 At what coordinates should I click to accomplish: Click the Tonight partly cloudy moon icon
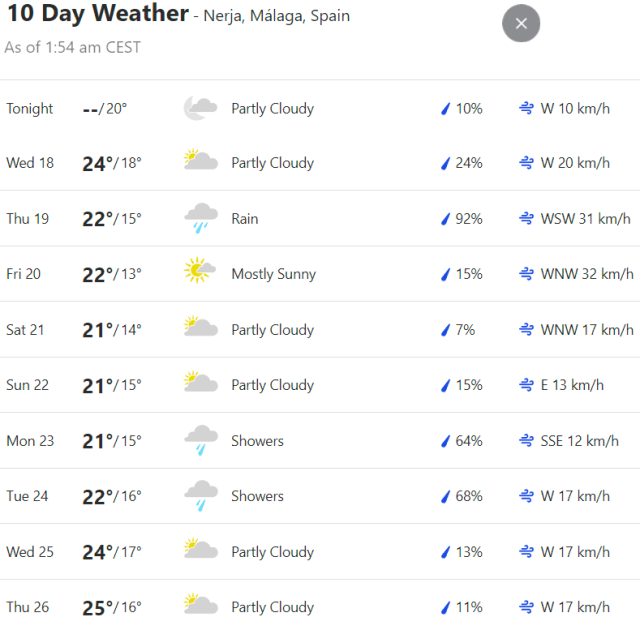tap(200, 108)
